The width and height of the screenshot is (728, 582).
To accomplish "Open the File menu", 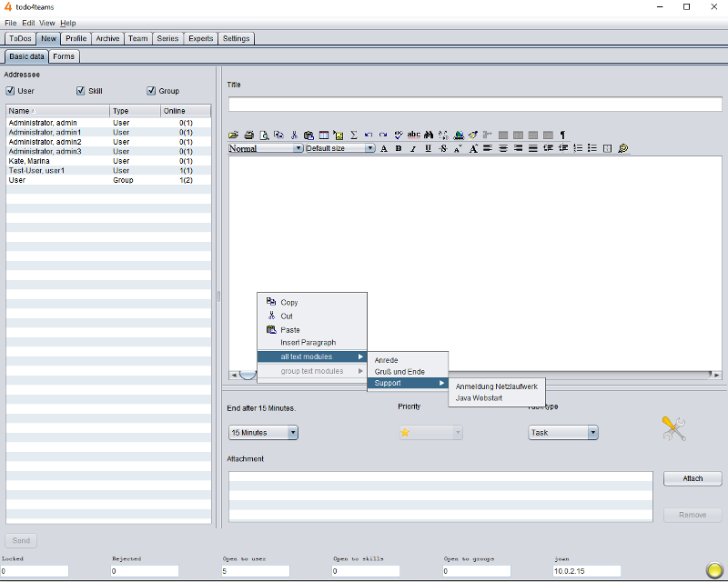I will [x=11, y=23].
